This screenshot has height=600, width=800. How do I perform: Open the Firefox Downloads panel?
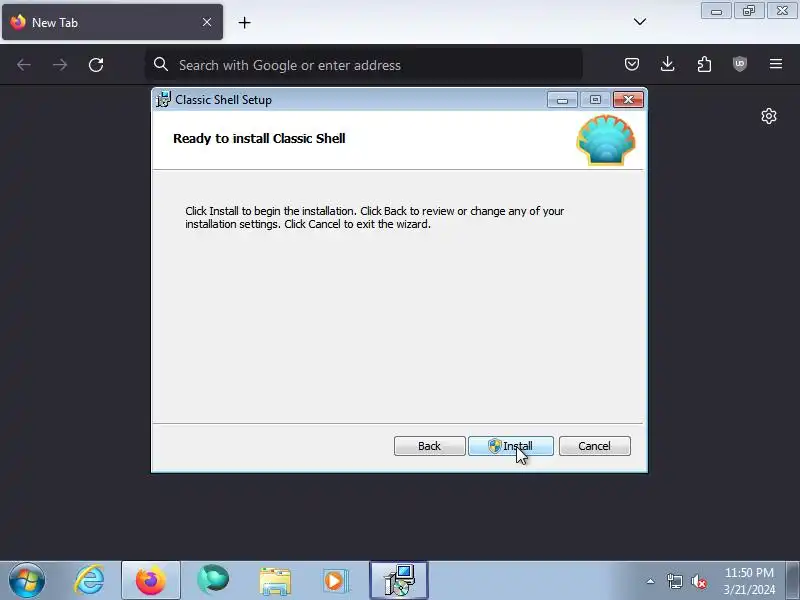point(667,64)
